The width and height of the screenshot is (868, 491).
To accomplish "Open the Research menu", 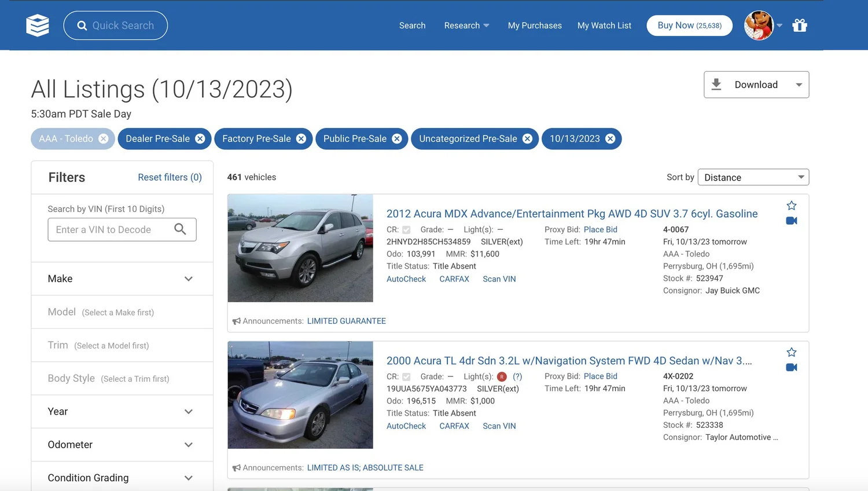I will (466, 25).
